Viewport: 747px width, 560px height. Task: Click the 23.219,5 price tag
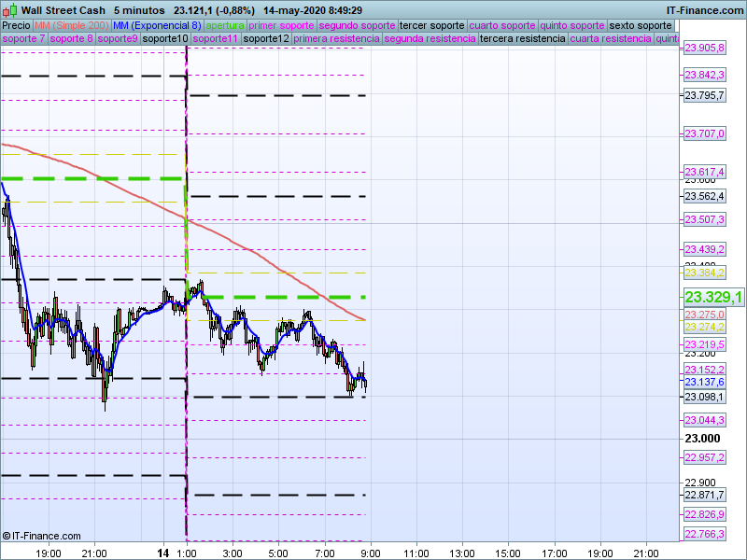pos(705,344)
